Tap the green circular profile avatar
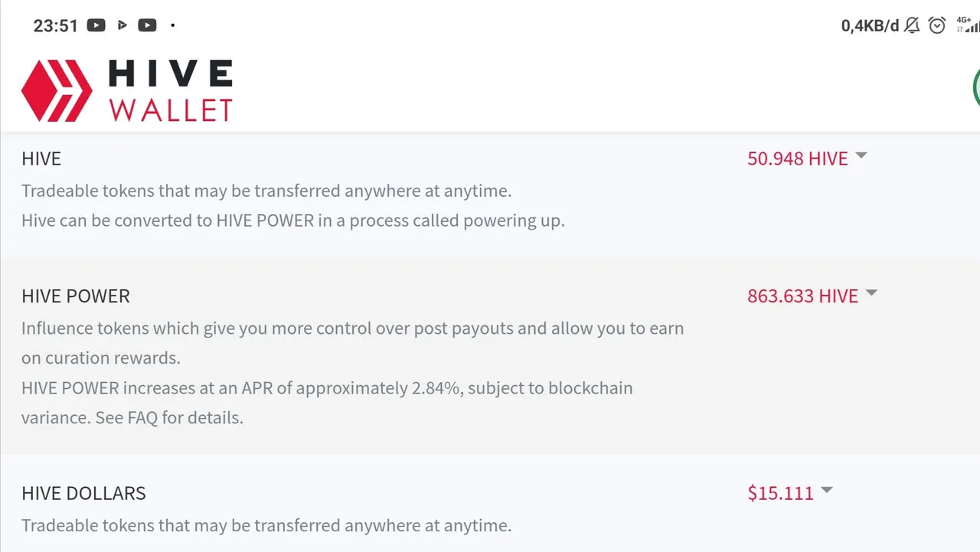The height and width of the screenshot is (552, 980). tap(976, 87)
